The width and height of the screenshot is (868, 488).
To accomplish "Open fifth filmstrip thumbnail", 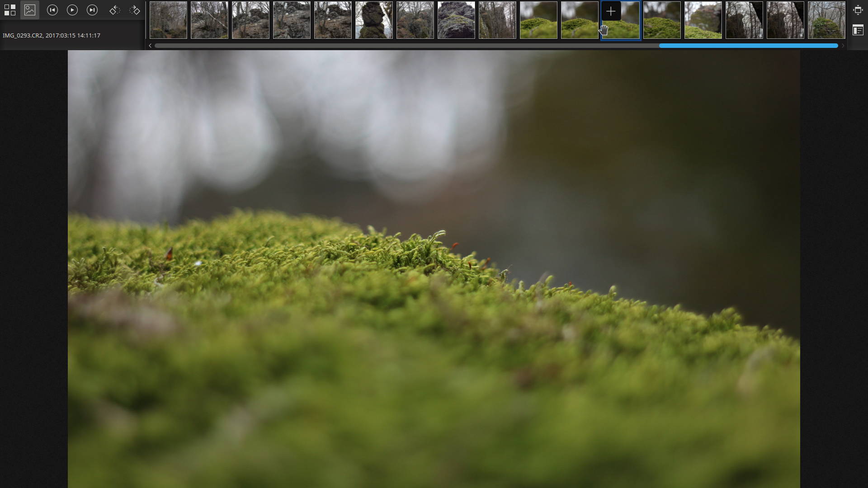I will tap(333, 20).
